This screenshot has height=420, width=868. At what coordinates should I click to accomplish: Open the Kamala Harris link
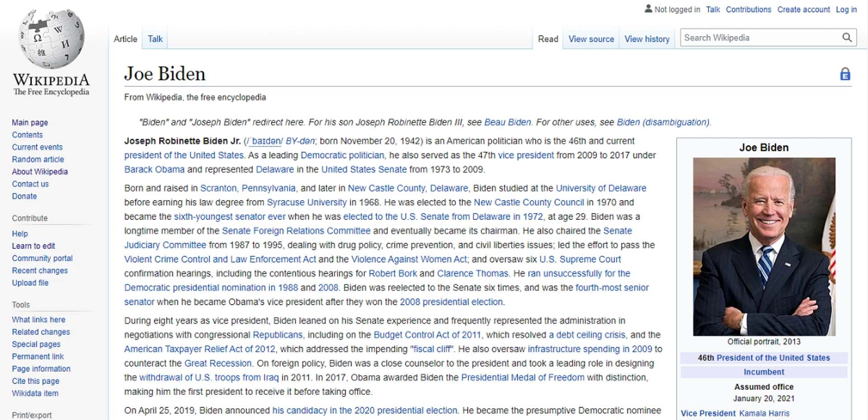pos(764,413)
